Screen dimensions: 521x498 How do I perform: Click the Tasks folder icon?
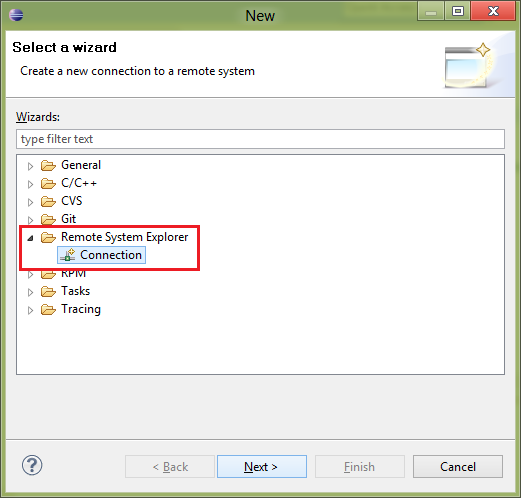click(x=48, y=291)
